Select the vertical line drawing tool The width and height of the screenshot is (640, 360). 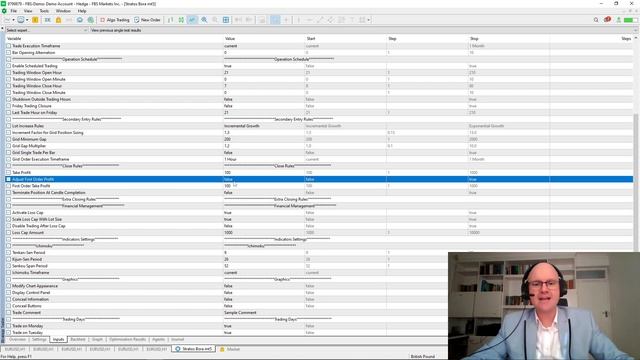(299, 20)
